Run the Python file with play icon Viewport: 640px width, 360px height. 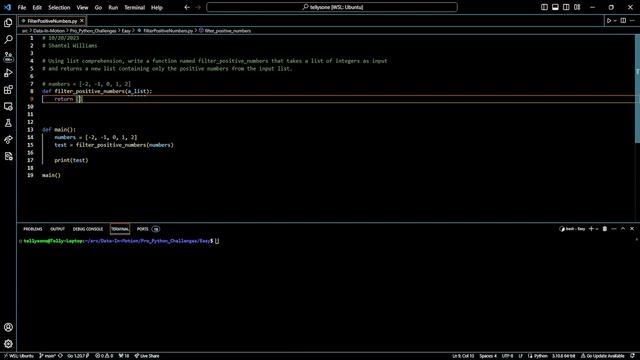(x=609, y=20)
